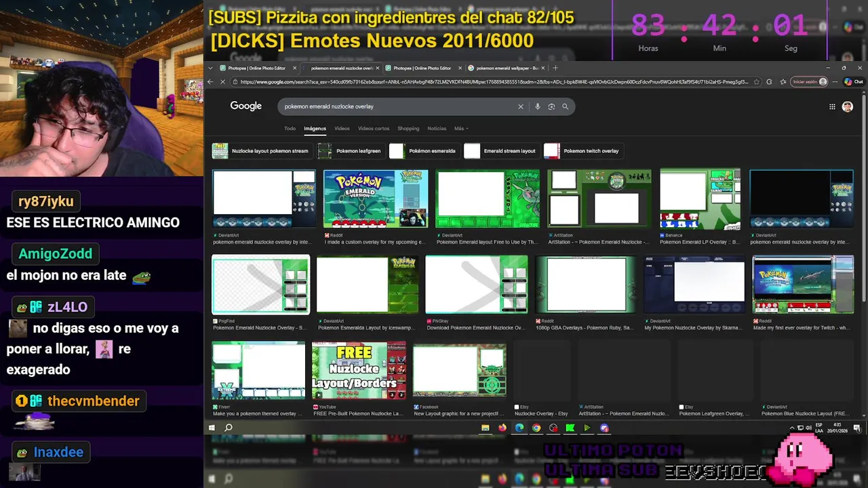Click the Nuzlocke Overlay - Etsy result

click(541, 413)
